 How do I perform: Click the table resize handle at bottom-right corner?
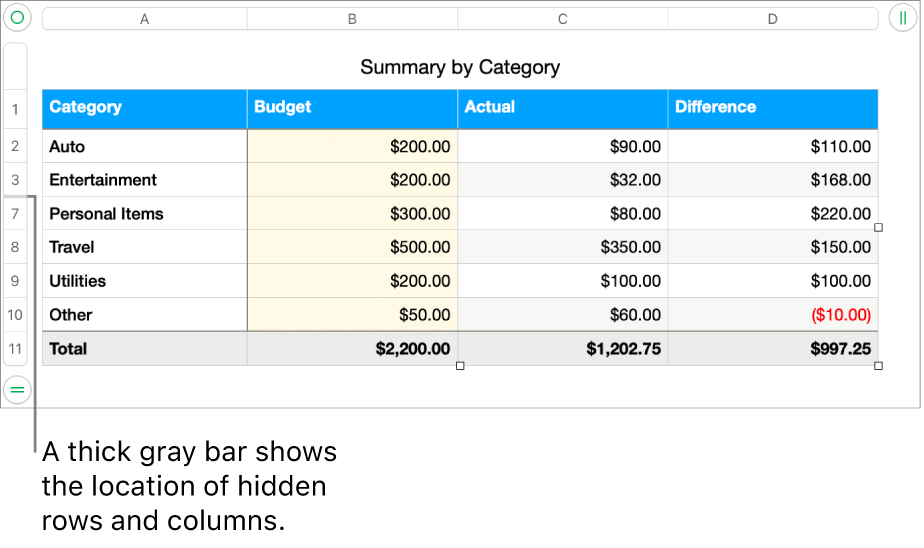878,366
